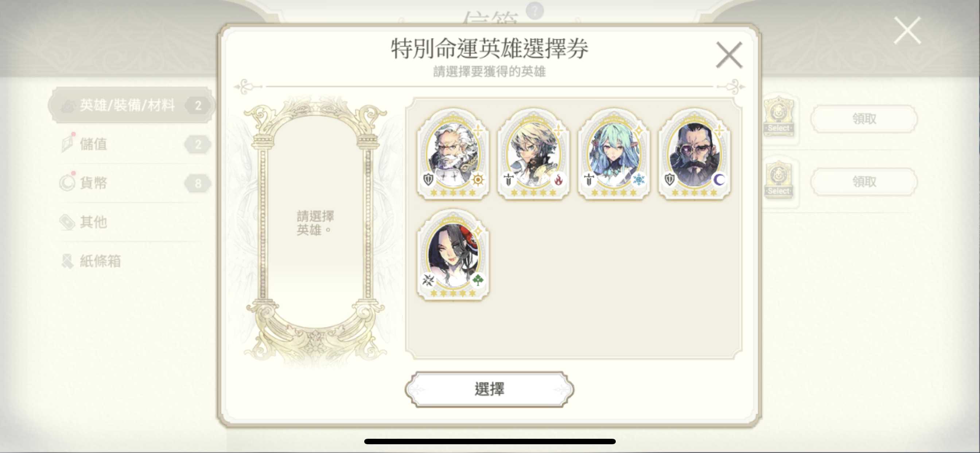Click the light sun element icon
The width and height of the screenshot is (980, 453).
478,180
